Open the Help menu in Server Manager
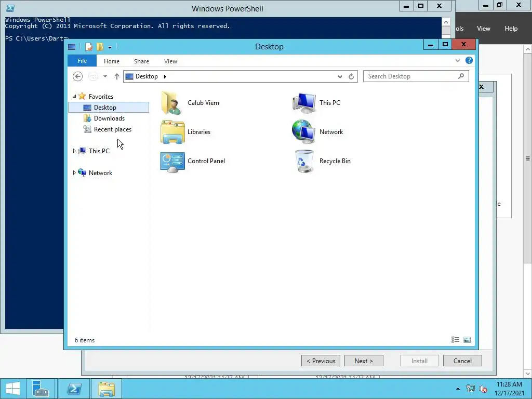Viewport: 532px width, 399px height. [x=511, y=29]
